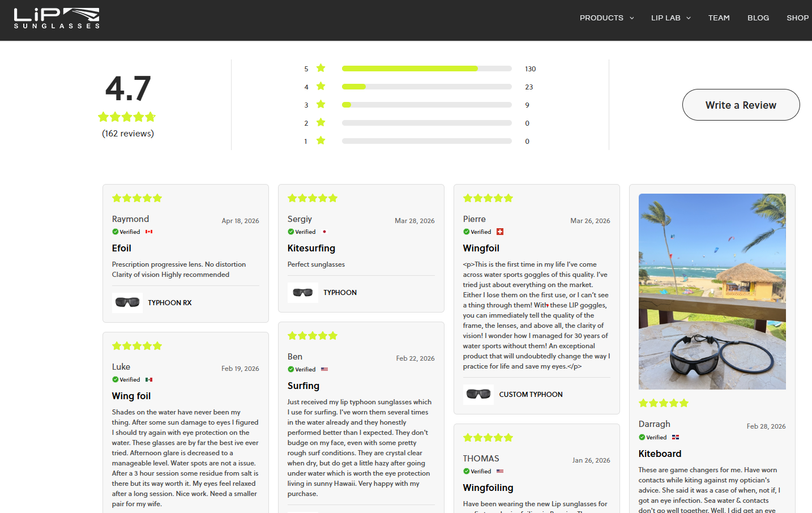Open the Team page from navigation

[719, 18]
